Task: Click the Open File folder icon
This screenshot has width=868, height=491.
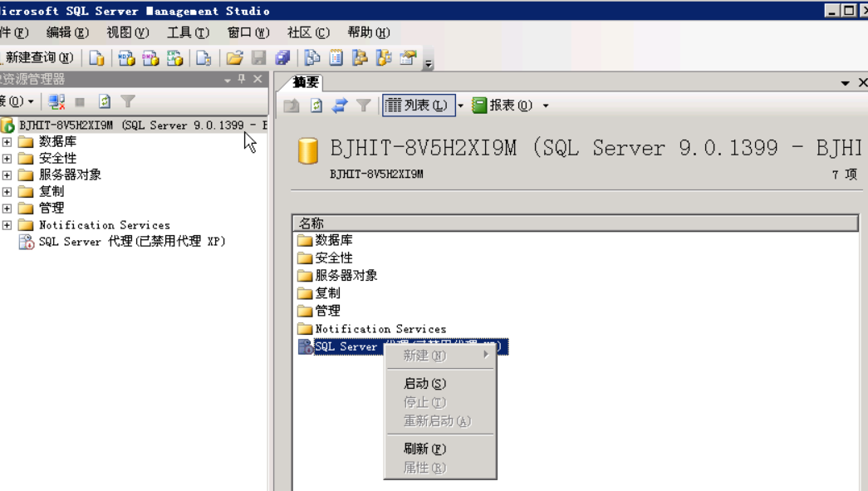Action: pyautogui.click(x=234, y=57)
